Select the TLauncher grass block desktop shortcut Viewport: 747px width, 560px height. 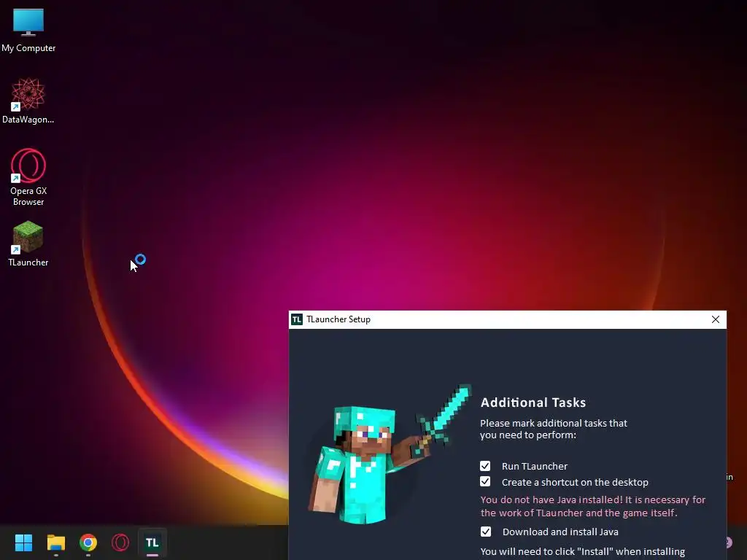point(28,244)
